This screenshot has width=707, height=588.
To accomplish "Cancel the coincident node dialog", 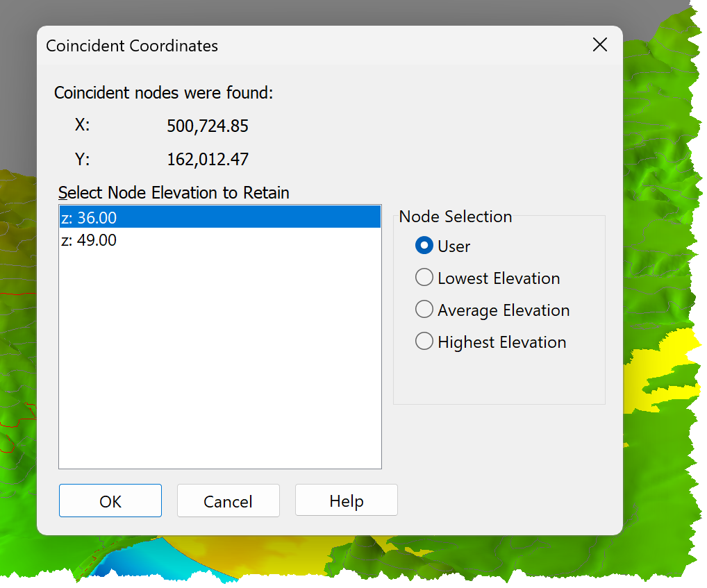I will [228, 501].
